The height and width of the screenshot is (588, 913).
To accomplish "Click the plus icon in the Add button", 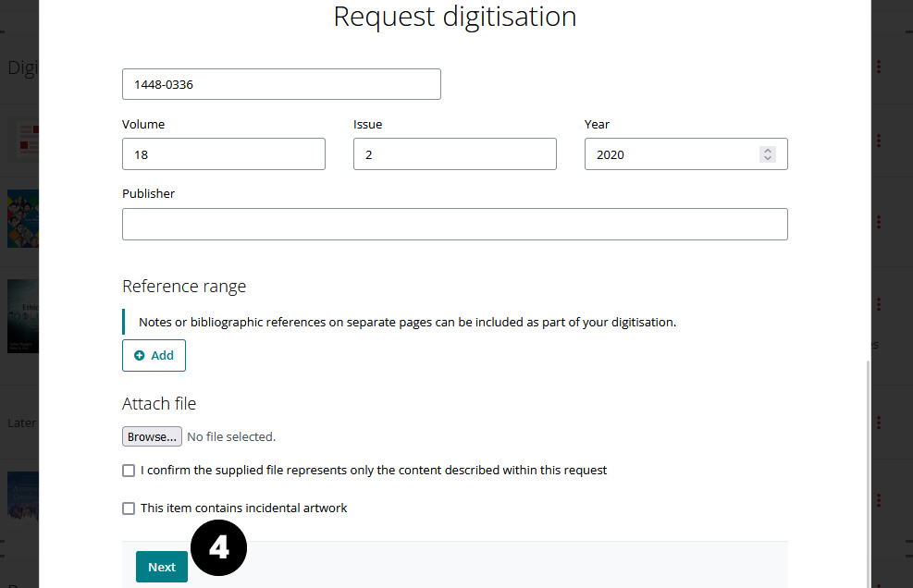I will (140, 356).
